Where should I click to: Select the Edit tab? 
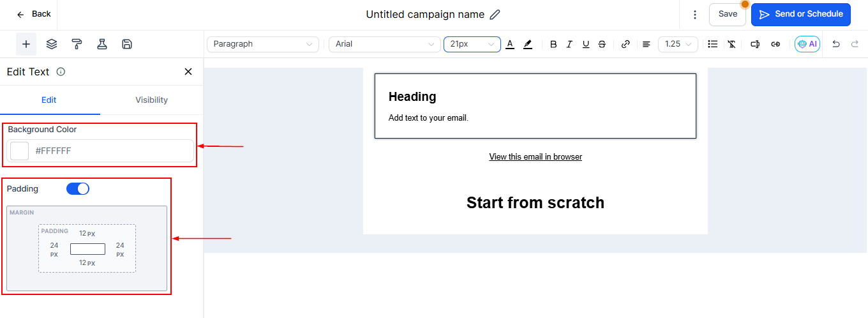coord(49,100)
